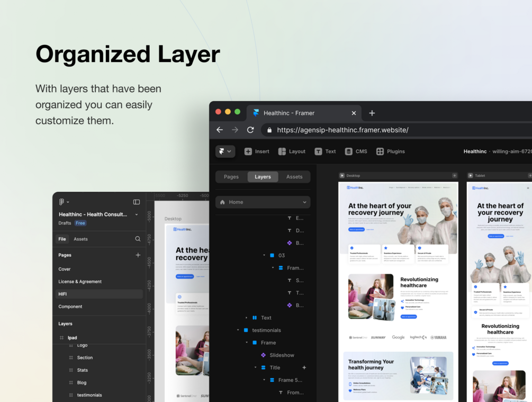Click the Blog frame hash icon in Figma
This screenshot has height=402, width=532.
[x=71, y=382]
